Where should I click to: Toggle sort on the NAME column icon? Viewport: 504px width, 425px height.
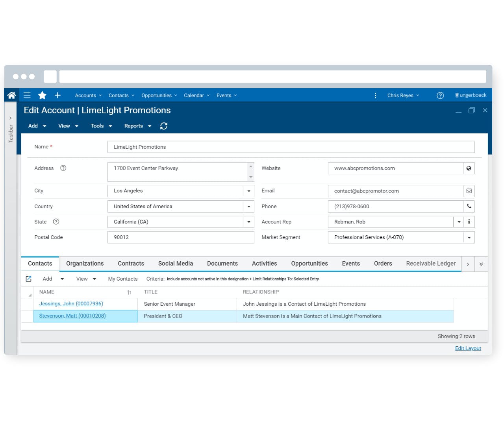[x=129, y=292]
